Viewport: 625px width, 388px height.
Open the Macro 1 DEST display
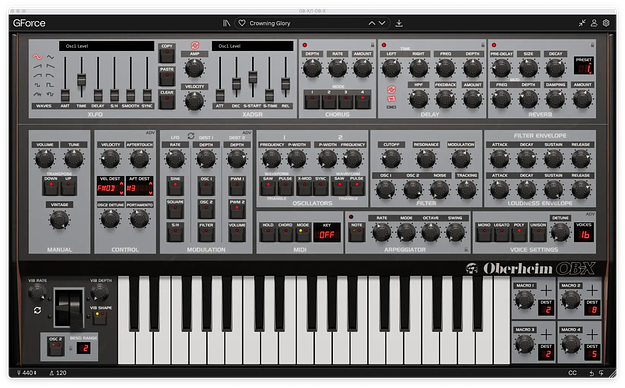pos(546,309)
